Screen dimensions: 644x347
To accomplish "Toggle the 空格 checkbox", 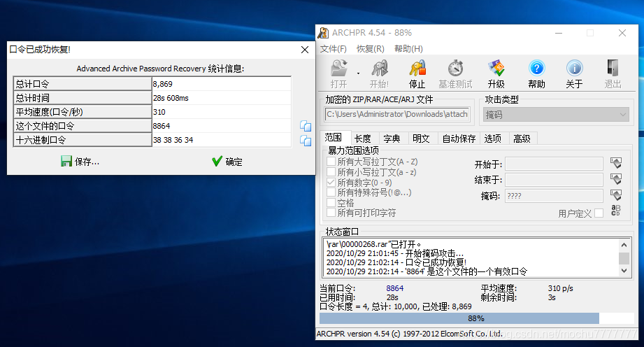I will pyautogui.click(x=331, y=203).
